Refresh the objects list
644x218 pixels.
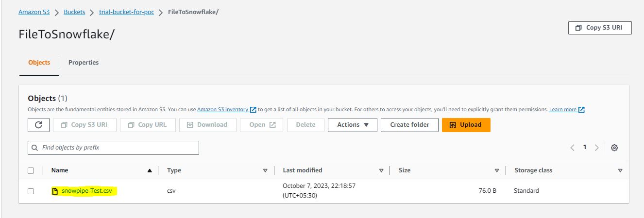(38, 125)
